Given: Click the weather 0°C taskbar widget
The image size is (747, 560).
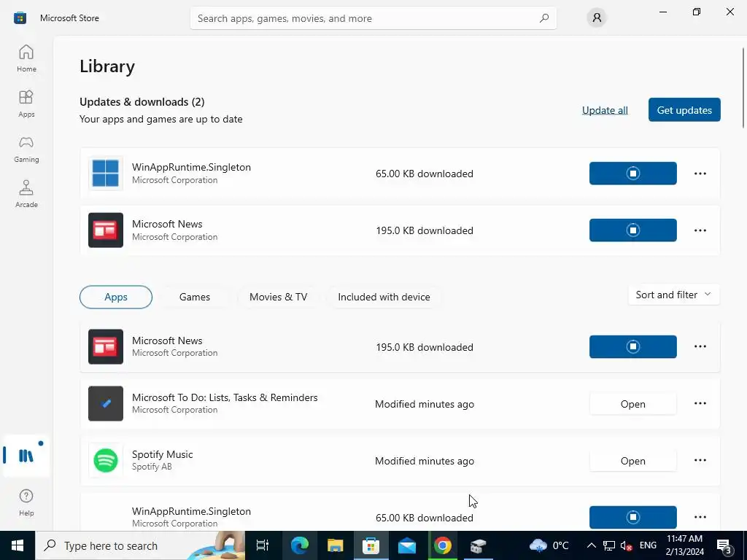Looking at the screenshot, I should point(549,545).
